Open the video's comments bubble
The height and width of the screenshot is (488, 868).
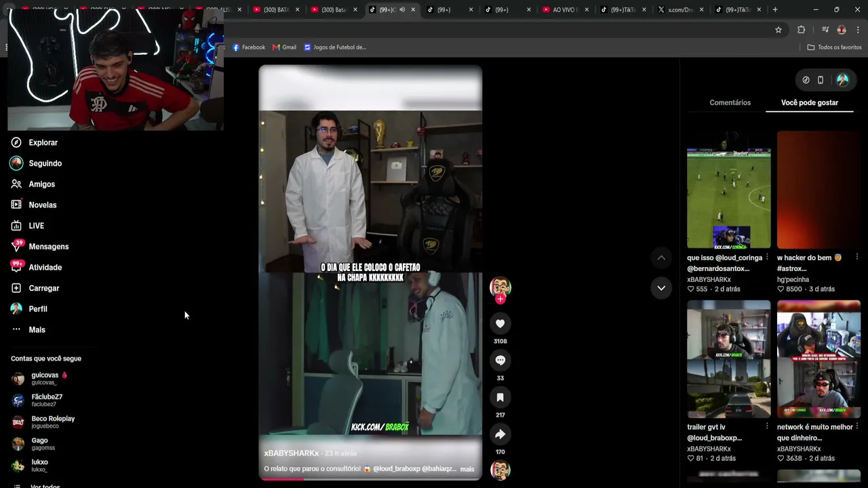[500, 360]
